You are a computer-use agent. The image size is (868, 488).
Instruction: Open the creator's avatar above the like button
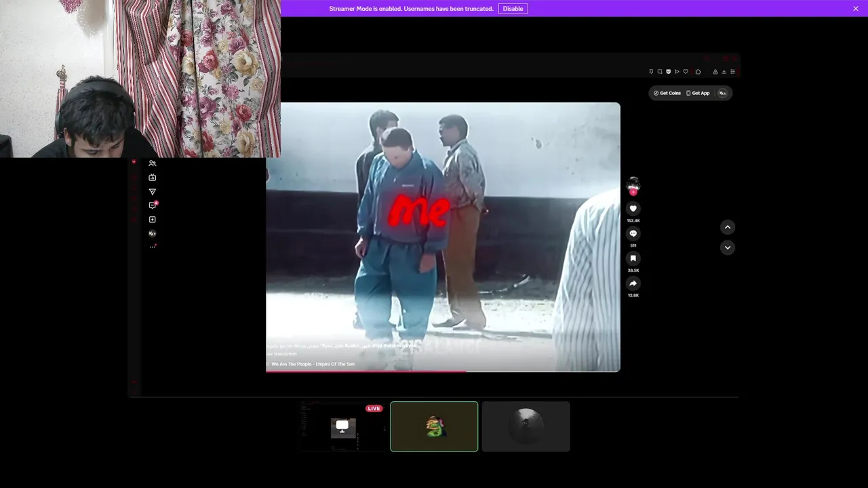(x=633, y=184)
